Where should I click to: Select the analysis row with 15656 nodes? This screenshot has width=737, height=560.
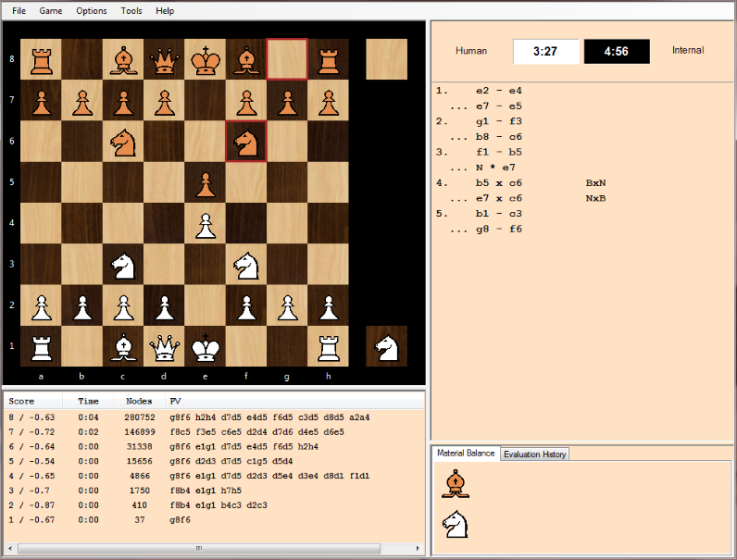(x=214, y=461)
